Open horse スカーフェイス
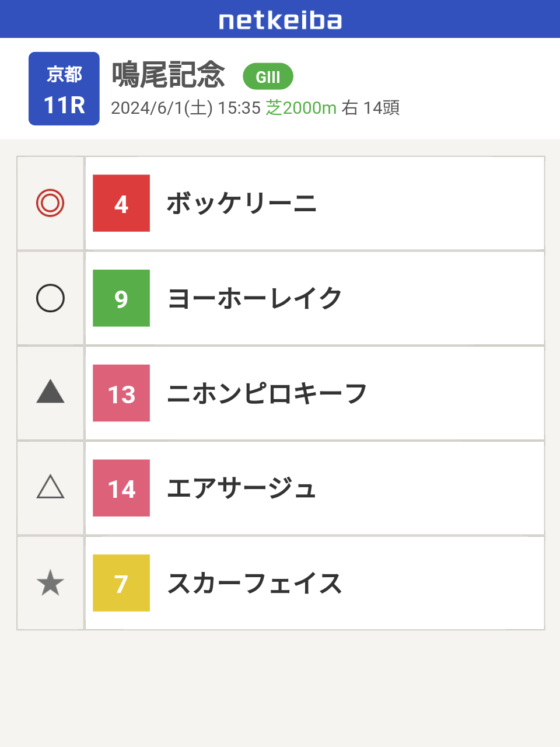Screen dimensions: 560x747 [255, 584]
